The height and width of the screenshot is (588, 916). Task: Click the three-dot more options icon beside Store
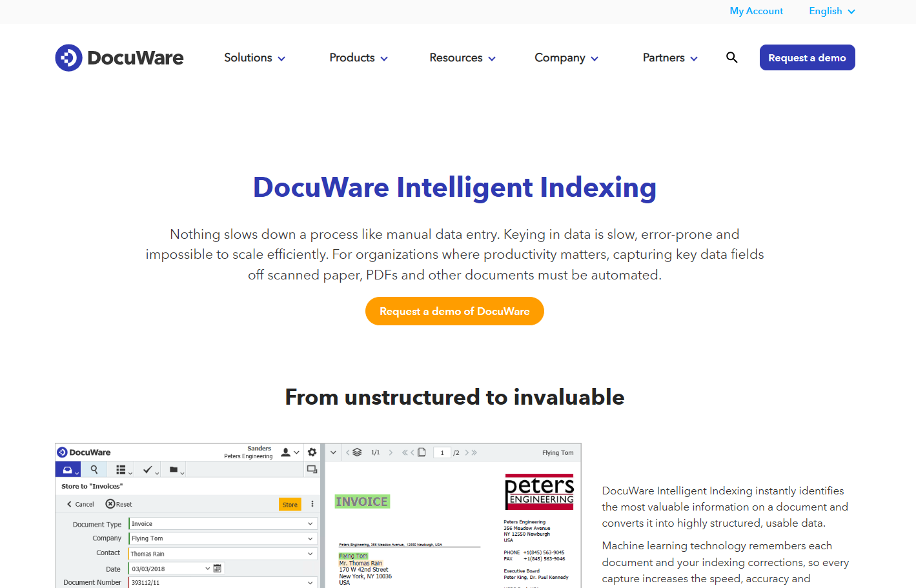312,504
